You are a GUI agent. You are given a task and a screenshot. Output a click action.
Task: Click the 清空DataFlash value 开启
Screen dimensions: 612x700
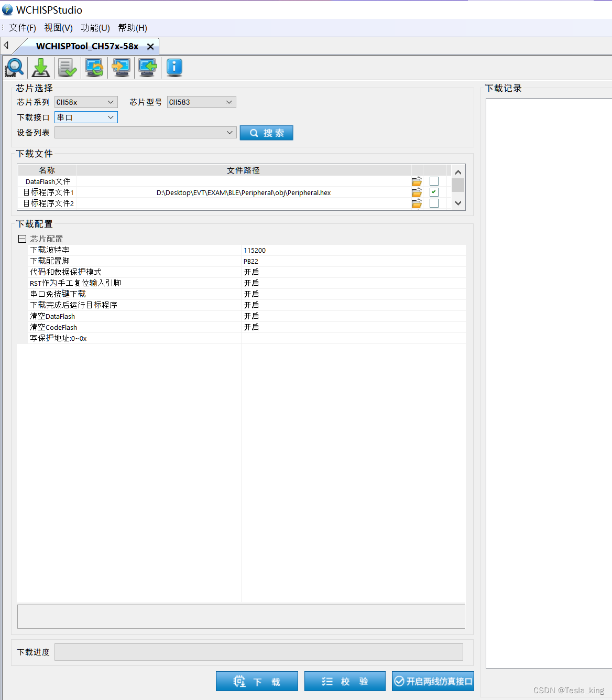click(353, 316)
